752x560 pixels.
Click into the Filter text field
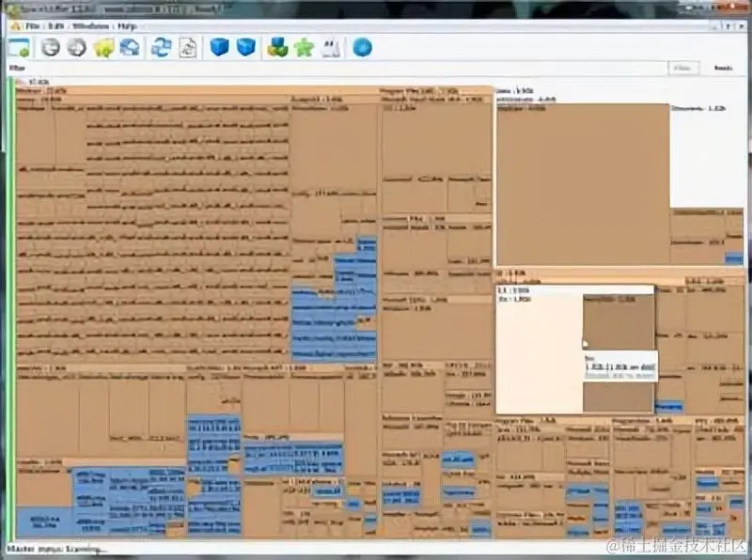[347, 68]
